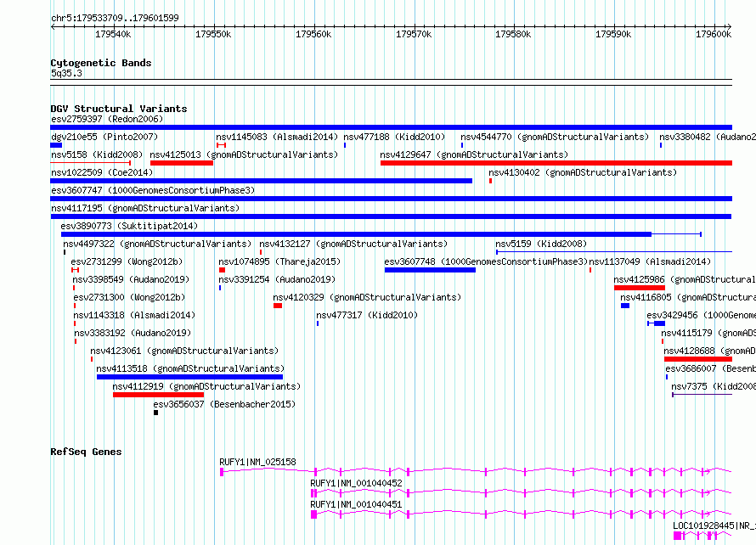The width and height of the screenshot is (756, 545).
Task: Open the esv3890773 (Suktitipat2014) label
Action: click(x=129, y=226)
